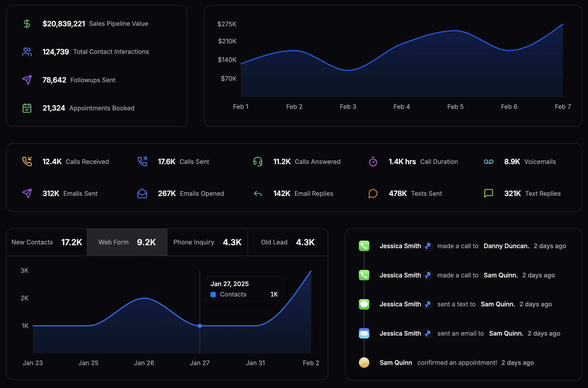
Task: Click the Voicemails tape icon
Action: pos(489,162)
